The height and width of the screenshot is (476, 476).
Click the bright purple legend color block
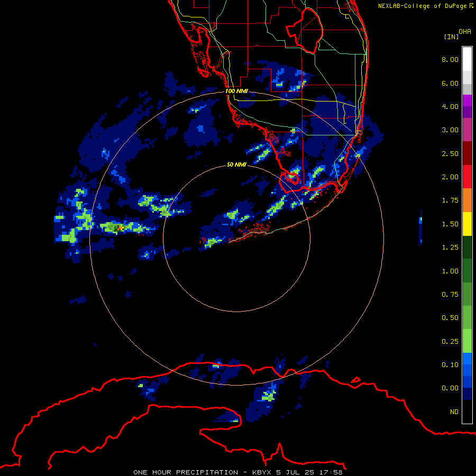[467, 100]
